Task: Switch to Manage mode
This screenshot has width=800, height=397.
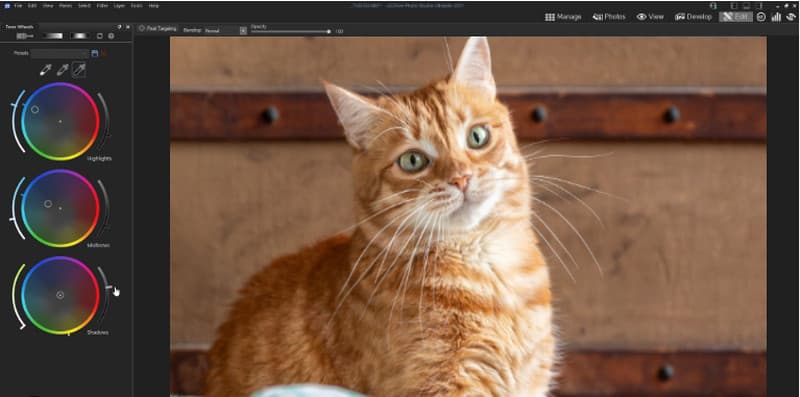Action: 563,17
